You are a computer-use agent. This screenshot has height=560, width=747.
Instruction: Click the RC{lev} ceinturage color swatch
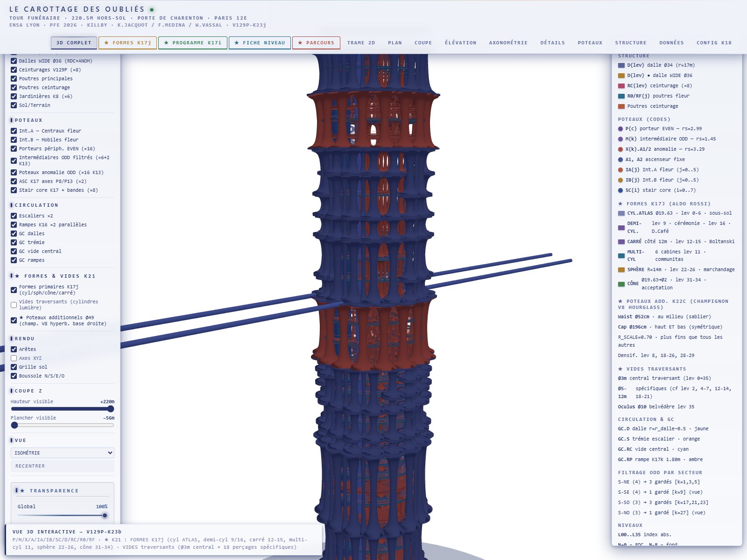click(621, 86)
